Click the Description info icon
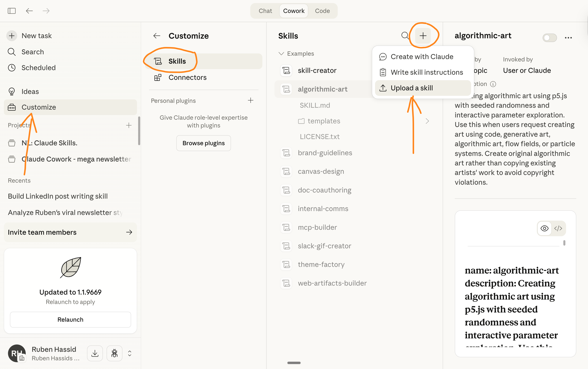The width and height of the screenshot is (588, 369). (493, 84)
